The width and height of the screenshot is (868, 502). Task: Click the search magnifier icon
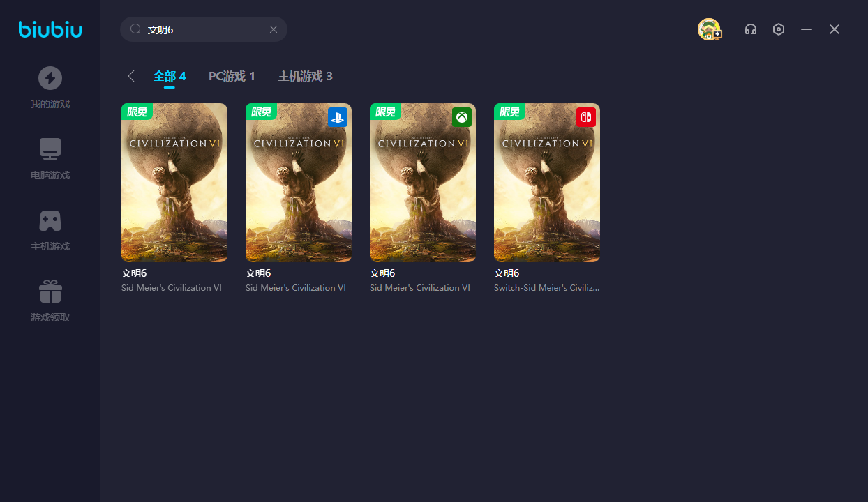[x=135, y=29]
